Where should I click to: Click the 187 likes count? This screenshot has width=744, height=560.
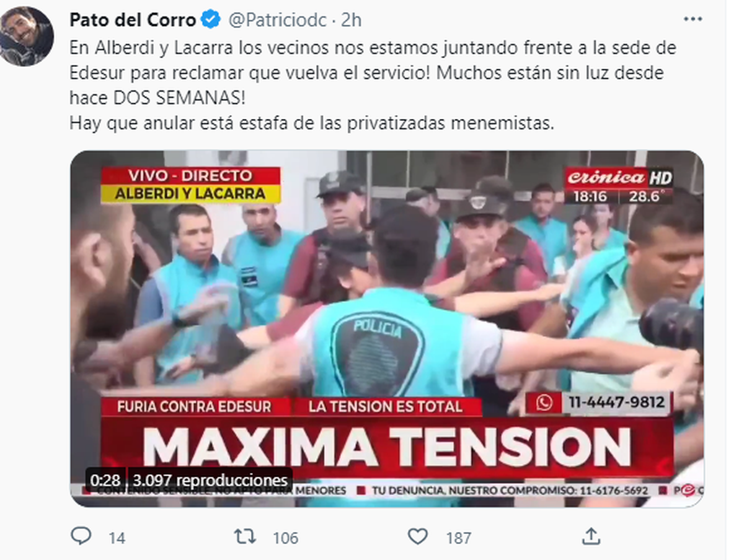pyautogui.click(x=458, y=538)
